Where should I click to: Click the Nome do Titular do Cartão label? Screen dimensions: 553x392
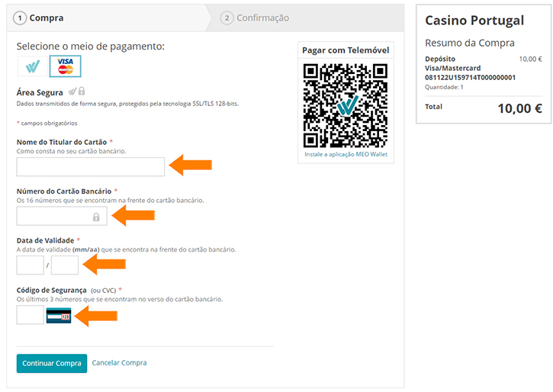(x=62, y=142)
